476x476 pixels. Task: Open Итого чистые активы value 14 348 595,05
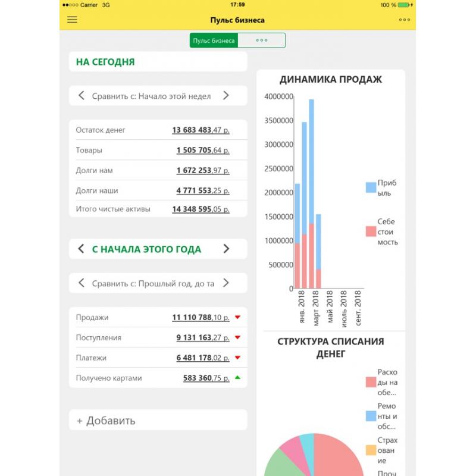point(201,209)
